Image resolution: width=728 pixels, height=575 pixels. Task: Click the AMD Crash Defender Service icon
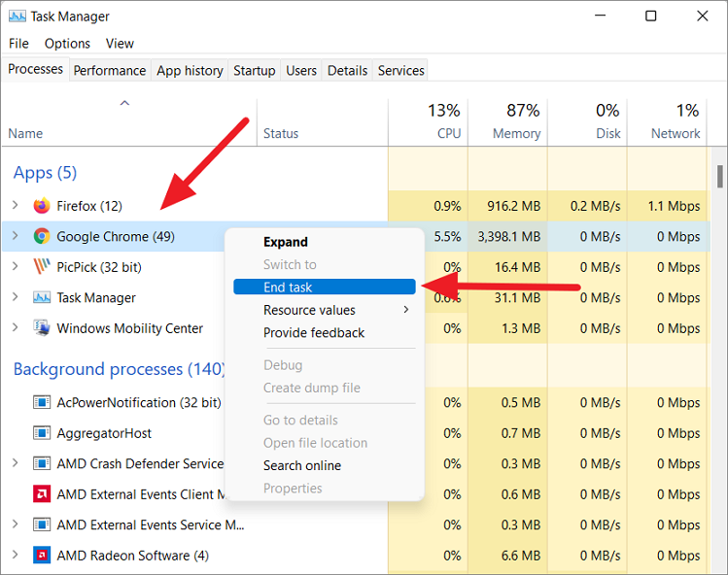tap(42, 463)
